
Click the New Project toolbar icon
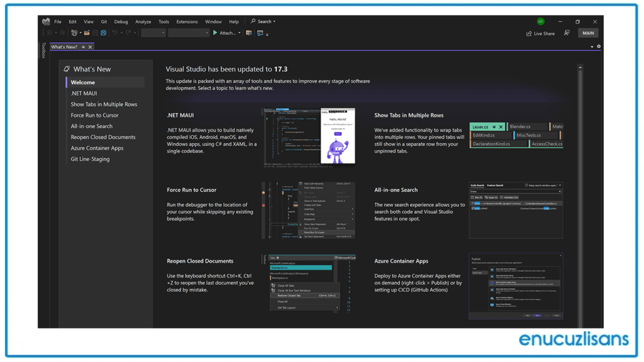pos(74,33)
